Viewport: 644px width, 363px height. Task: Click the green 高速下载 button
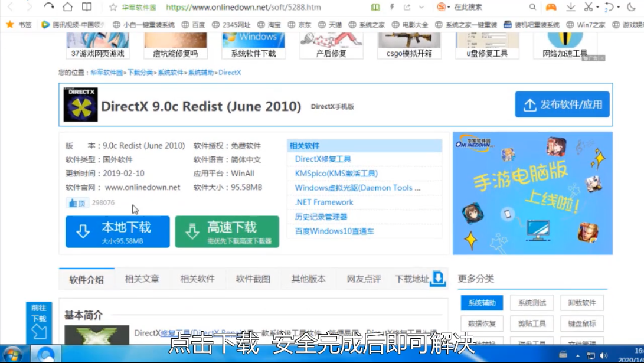227,231
